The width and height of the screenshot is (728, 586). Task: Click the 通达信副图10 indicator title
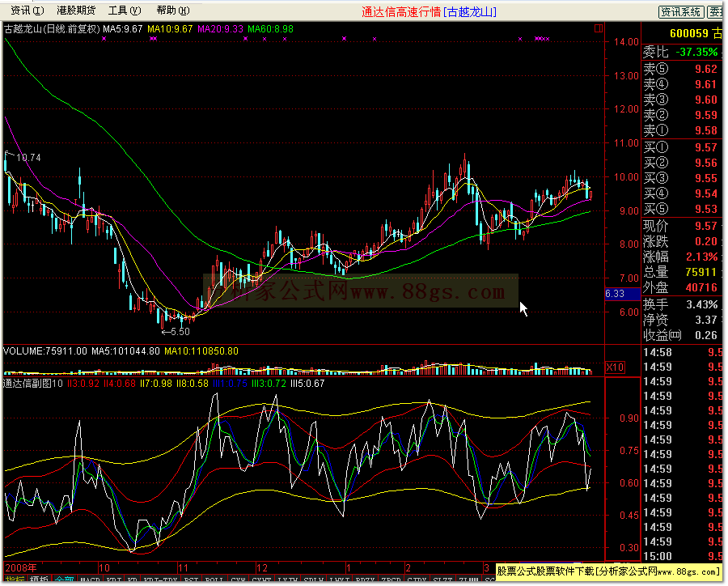click(33, 384)
